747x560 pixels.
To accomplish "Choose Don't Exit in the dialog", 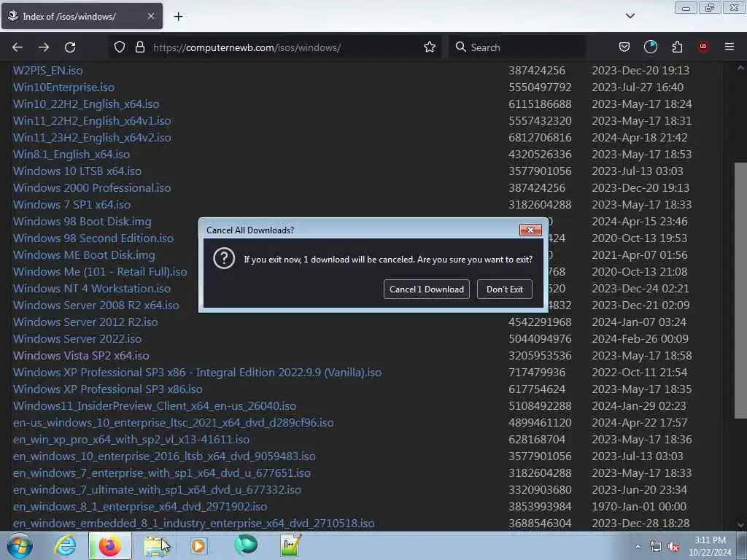I will 505,289.
